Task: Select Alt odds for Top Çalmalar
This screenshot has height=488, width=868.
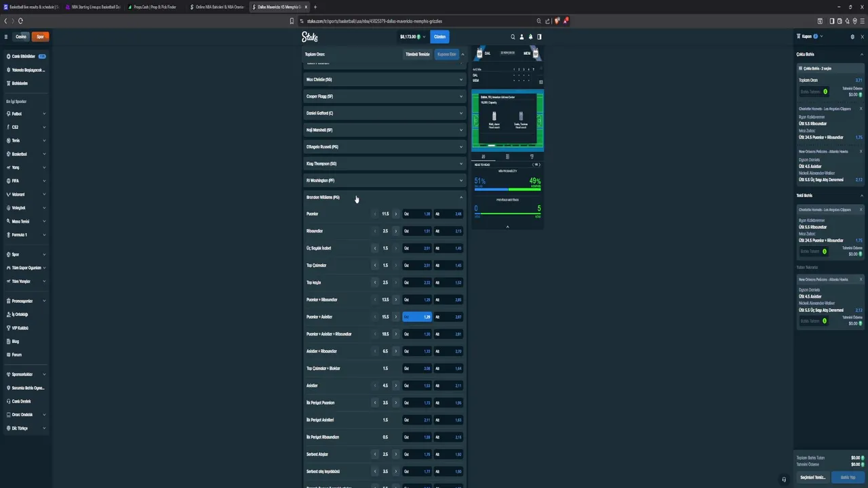Action: (448, 266)
